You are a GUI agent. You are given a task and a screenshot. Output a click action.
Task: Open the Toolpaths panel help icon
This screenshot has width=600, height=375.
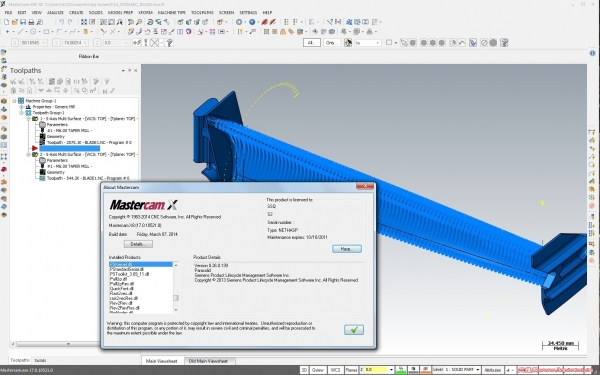107,81
